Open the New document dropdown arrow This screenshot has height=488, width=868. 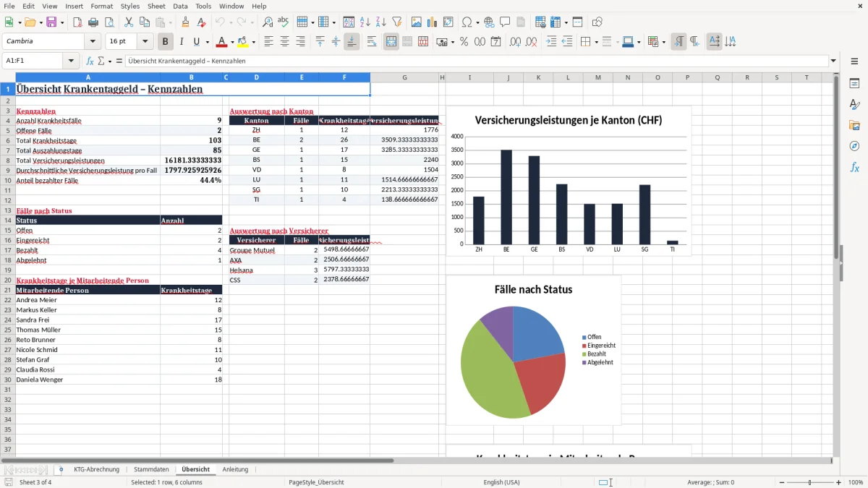click(18, 22)
